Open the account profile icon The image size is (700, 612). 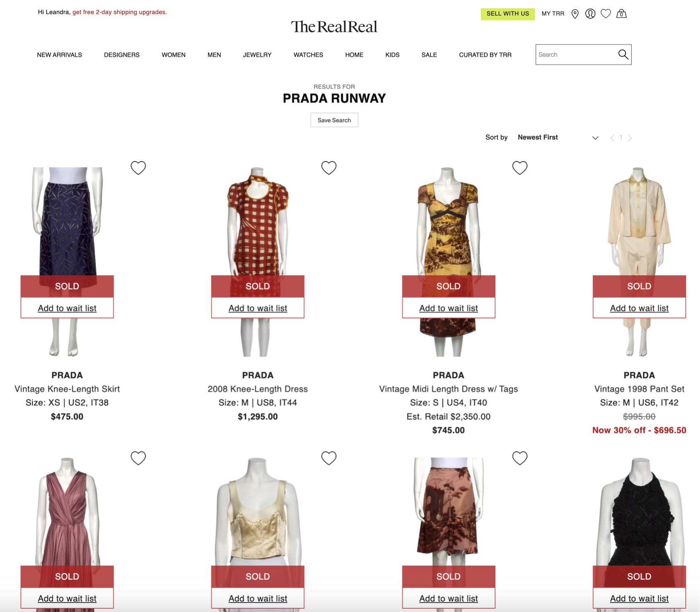(590, 14)
